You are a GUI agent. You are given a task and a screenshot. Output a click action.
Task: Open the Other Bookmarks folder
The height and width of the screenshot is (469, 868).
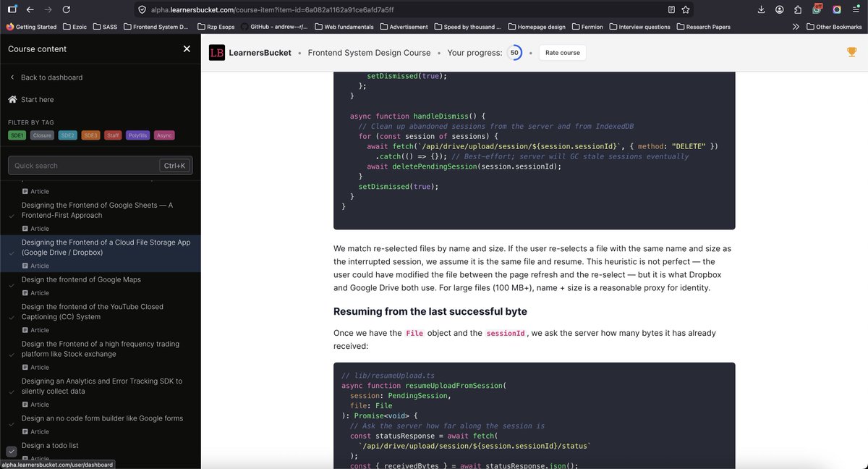(833, 27)
